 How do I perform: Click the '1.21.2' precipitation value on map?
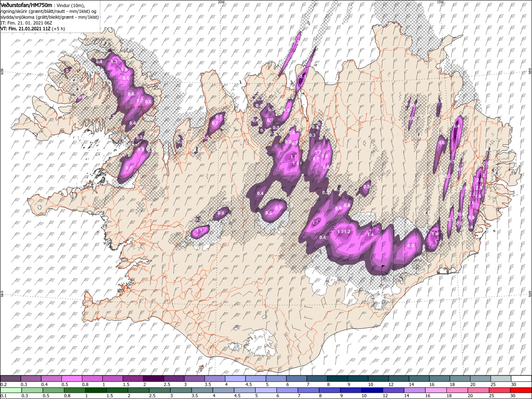(344, 232)
